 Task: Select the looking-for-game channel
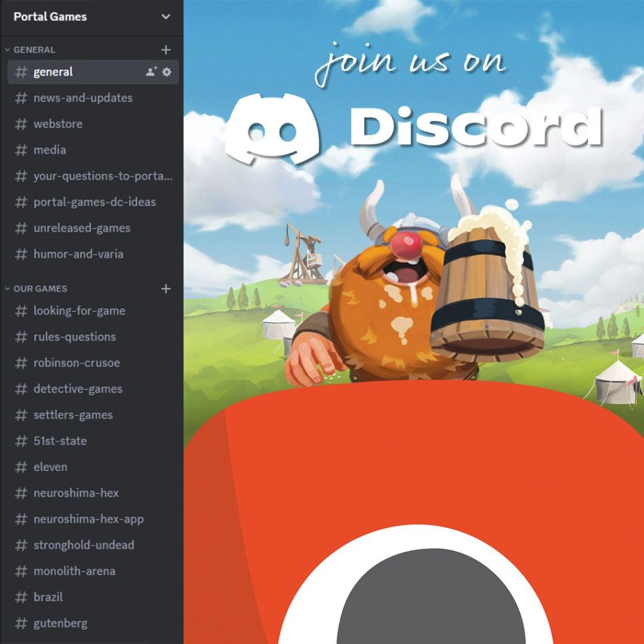[79, 311]
